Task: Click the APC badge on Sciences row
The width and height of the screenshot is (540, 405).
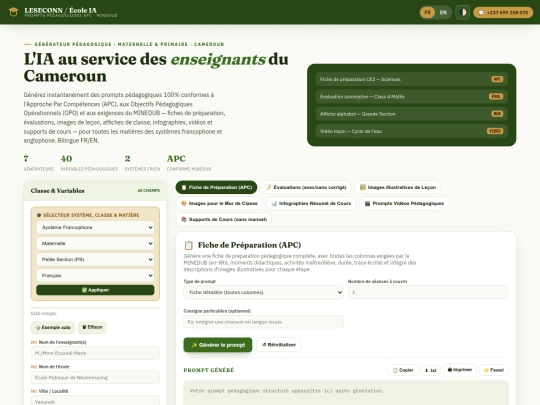Action: (x=497, y=79)
